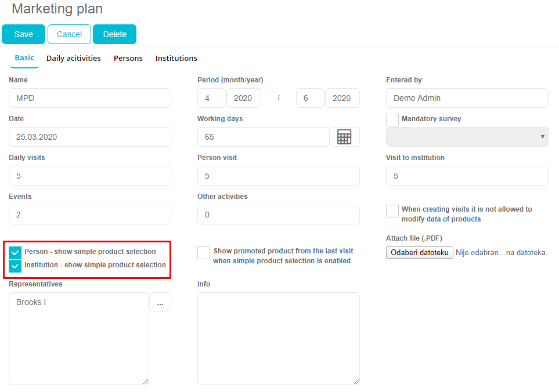Uncheck Institution - show simple product selection
The image size is (559, 392).
16,266
